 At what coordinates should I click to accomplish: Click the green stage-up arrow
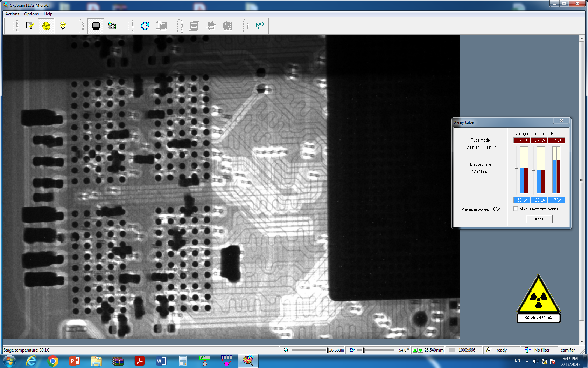415,350
